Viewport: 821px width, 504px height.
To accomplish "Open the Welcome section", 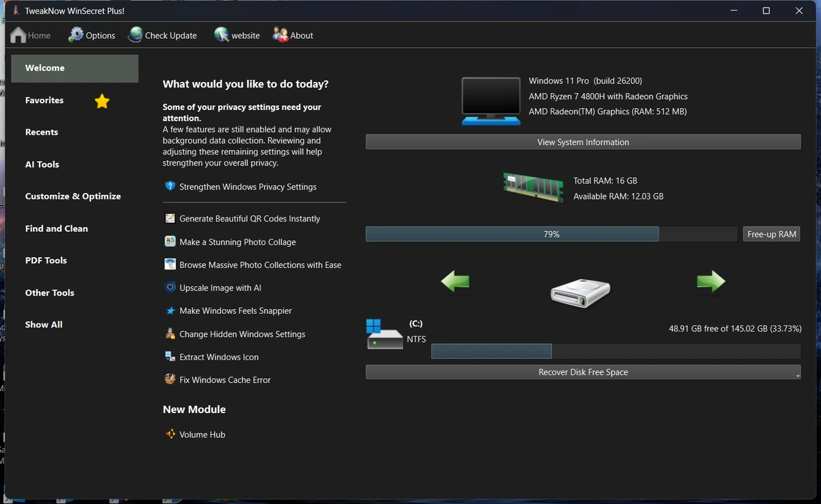I will point(75,68).
